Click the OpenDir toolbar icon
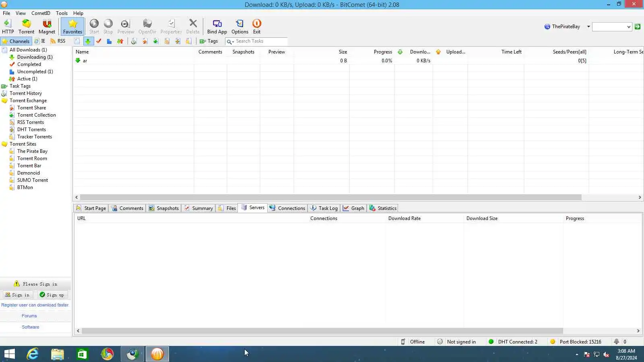The width and height of the screenshot is (644, 362). point(147,27)
